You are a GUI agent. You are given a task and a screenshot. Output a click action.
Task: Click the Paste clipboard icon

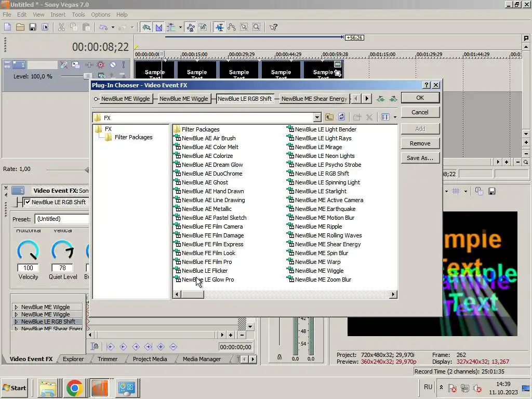86,27
